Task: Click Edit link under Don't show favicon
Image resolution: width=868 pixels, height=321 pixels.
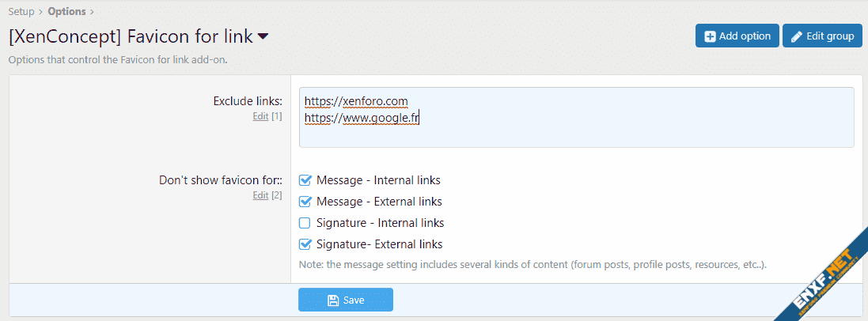Action: pyautogui.click(x=260, y=195)
